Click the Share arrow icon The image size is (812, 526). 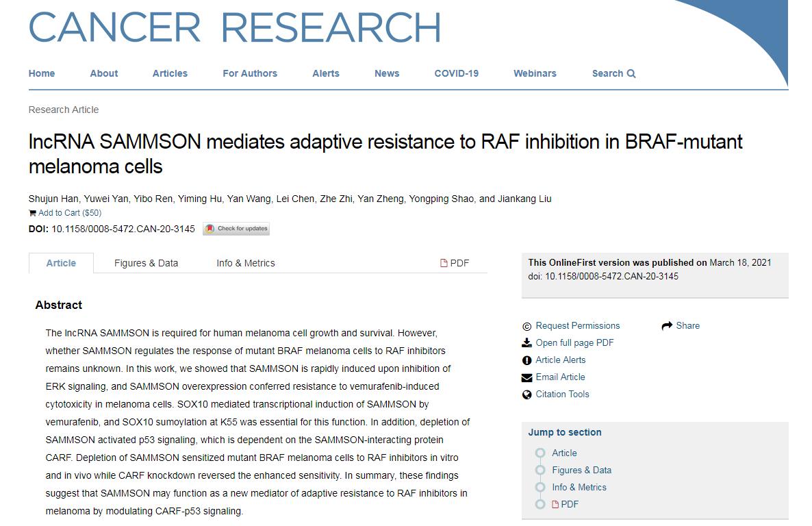(667, 326)
